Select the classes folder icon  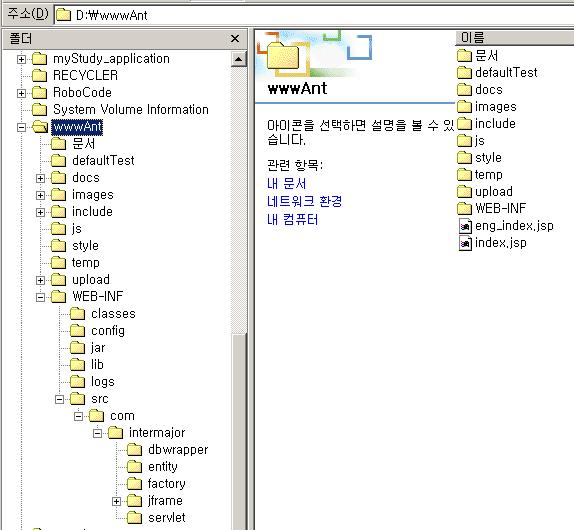coord(78,314)
